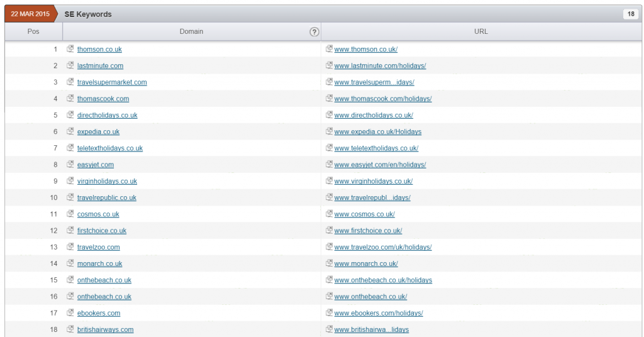Click the help question mark icon in Domain header

(x=314, y=32)
